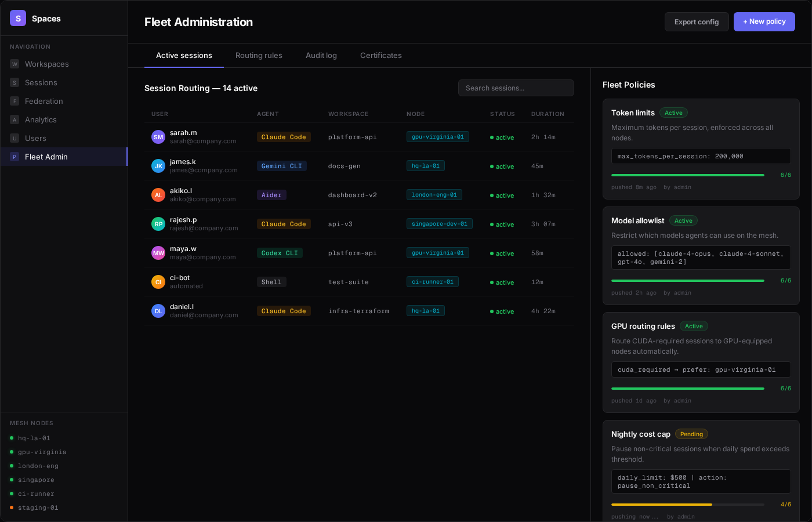Select the Fleet Admin sidebar icon
This screenshot has height=522, width=812.
coord(14,157)
